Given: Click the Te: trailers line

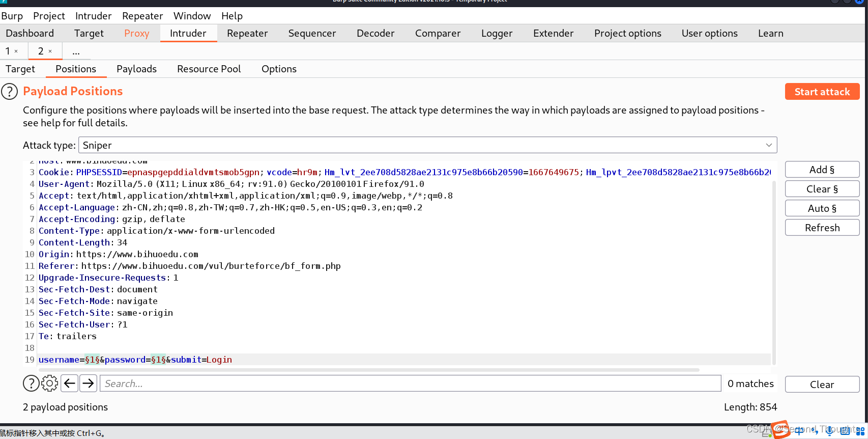Looking at the screenshot, I should pyautogui.click(x=68, y=336).
